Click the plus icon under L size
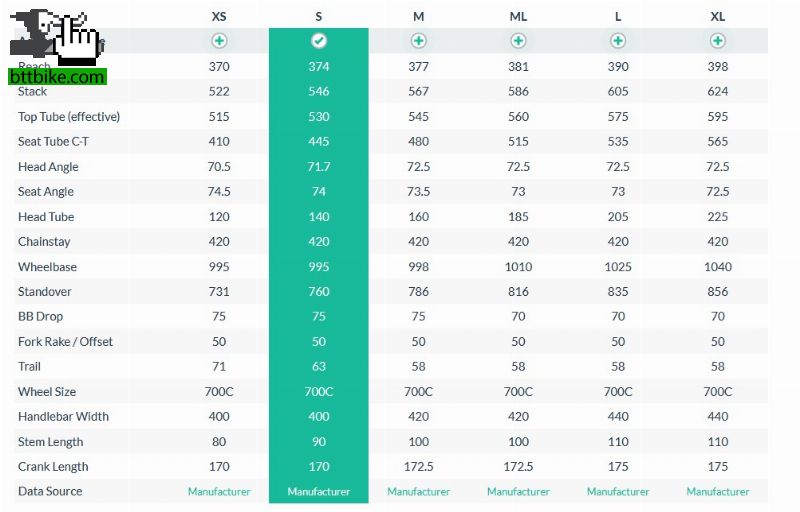 (x=618, y=41)
